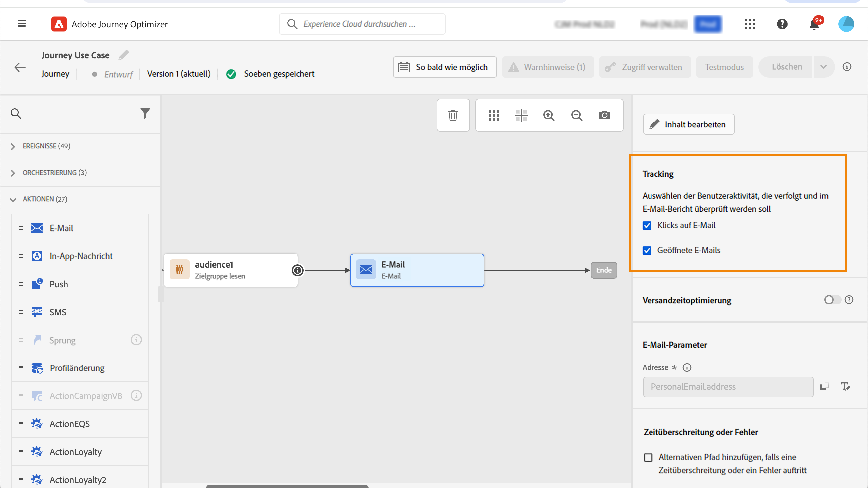Click the zoom out magnifier icon

tap(577, 115)
